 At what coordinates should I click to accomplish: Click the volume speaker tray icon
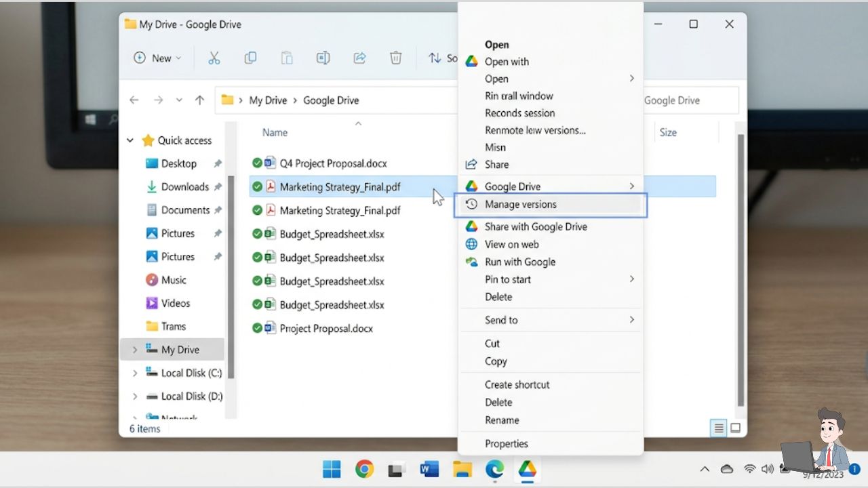click(768, 469)
